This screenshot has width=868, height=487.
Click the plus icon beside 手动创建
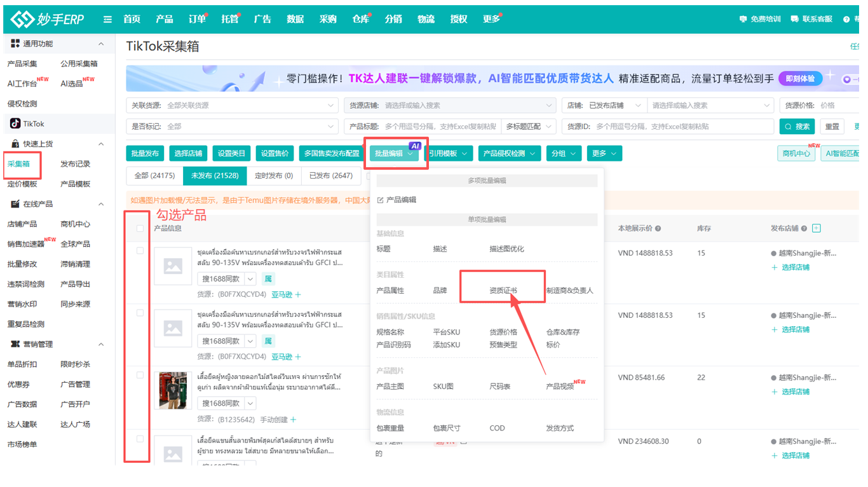click(294, 420)
